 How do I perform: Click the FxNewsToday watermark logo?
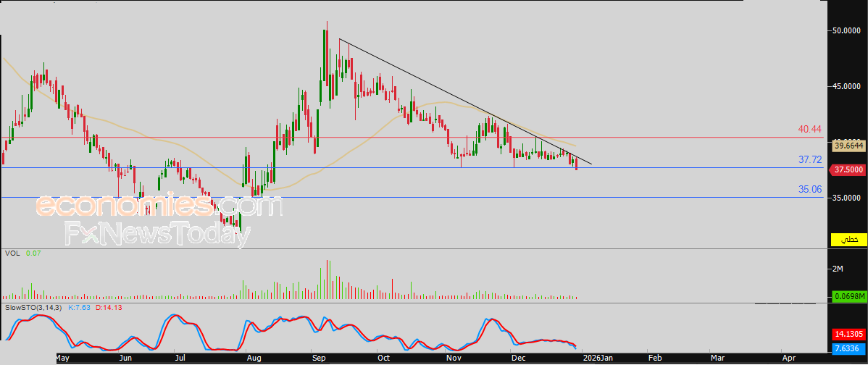[x=157, y=234]
